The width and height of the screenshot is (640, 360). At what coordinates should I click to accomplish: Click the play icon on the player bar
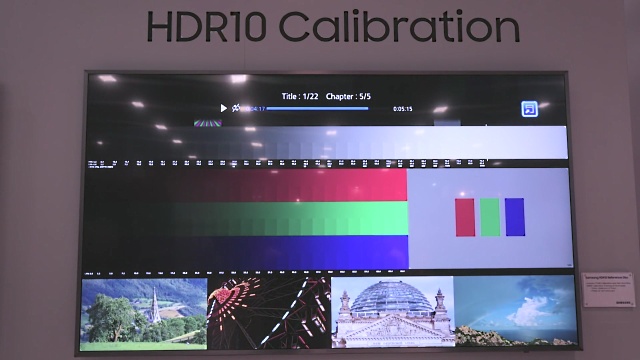(223, 108)
